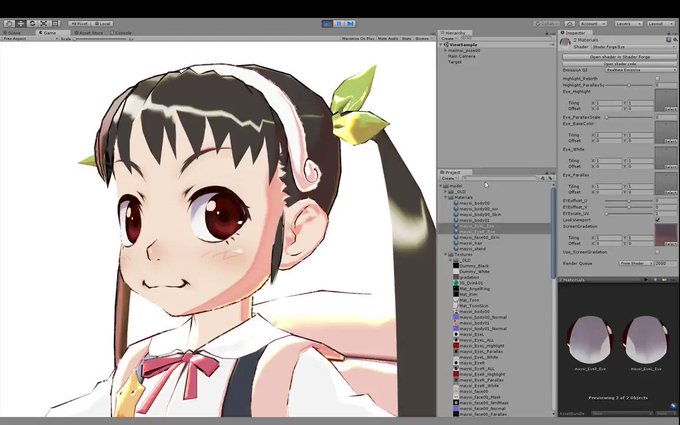Select the mayoi_body01 material icon
Image resolution: width=680 pixels, height=425 pixels.
tap(456, 220)
